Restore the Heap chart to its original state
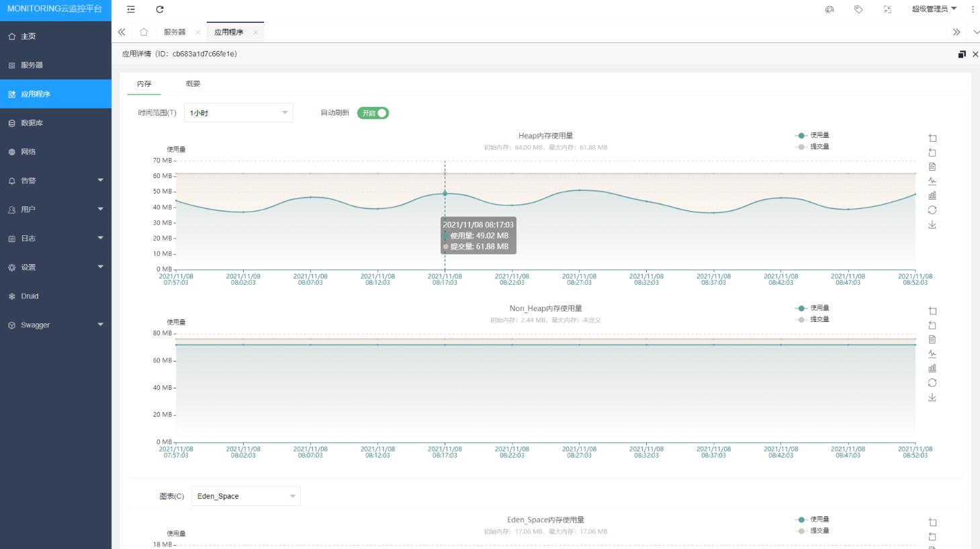Viewport: 980px width, 549px height. tap(932, 210)
